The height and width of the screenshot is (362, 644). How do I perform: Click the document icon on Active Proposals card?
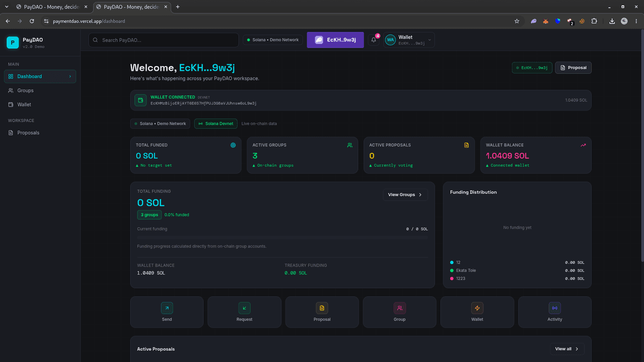tap(466, 145)
